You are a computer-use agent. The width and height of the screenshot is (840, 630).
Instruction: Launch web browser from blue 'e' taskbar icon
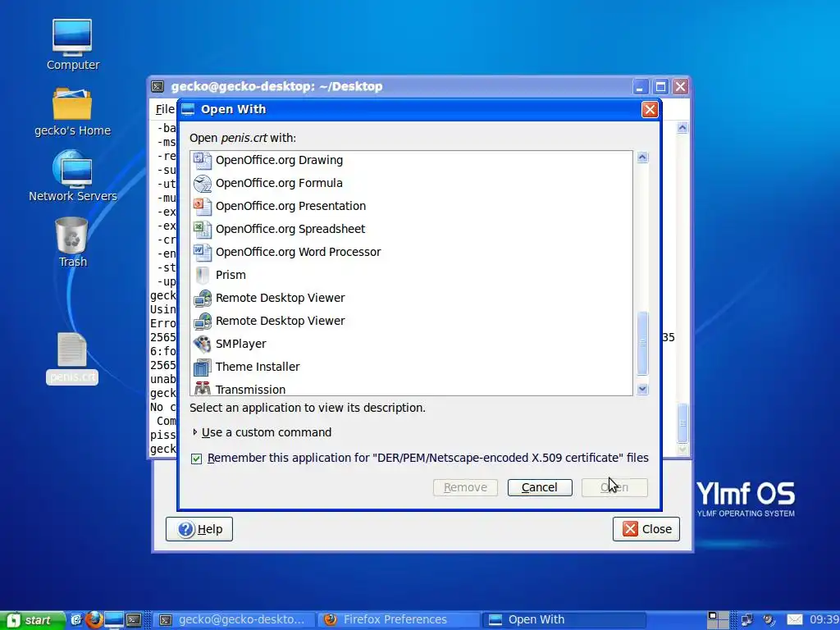[x=76, y=620]
